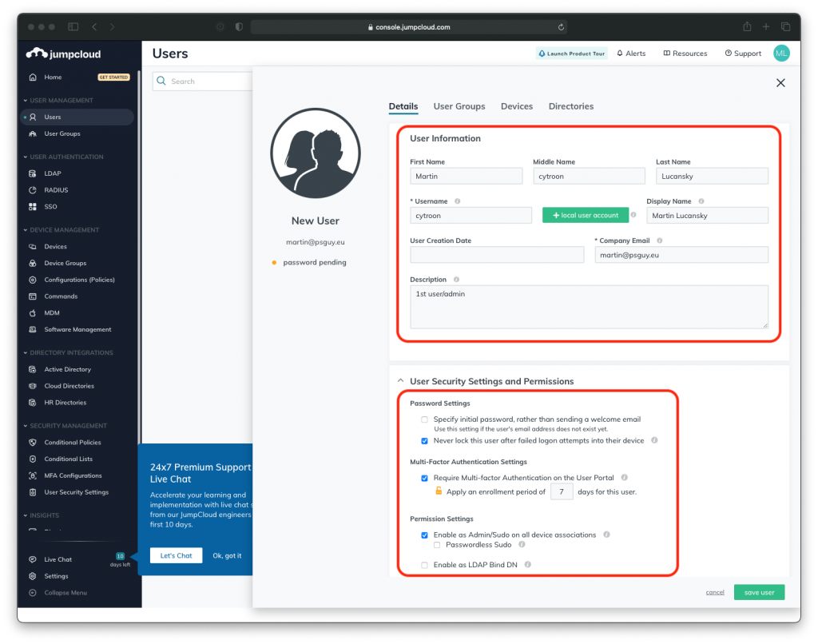818x644 pixels.
Task: Switch to the Details tab
Action: [x=403, y=106]
